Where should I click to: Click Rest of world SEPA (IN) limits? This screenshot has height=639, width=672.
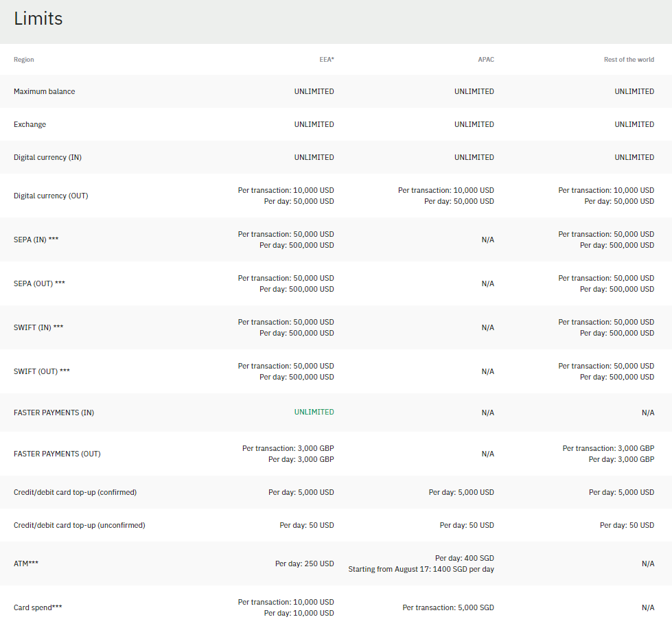(x=606, y=240)
